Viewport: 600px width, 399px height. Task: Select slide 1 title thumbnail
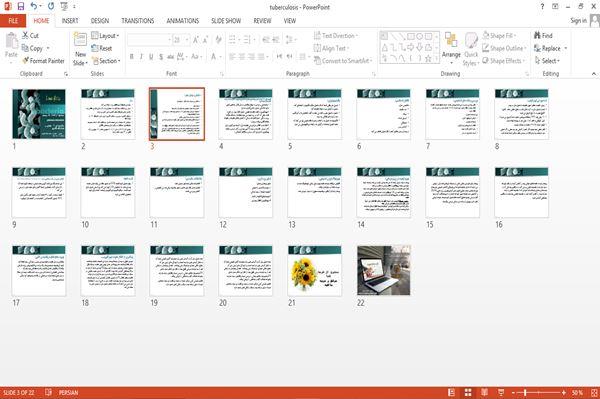pyautogui.click(x=39, y=114)
